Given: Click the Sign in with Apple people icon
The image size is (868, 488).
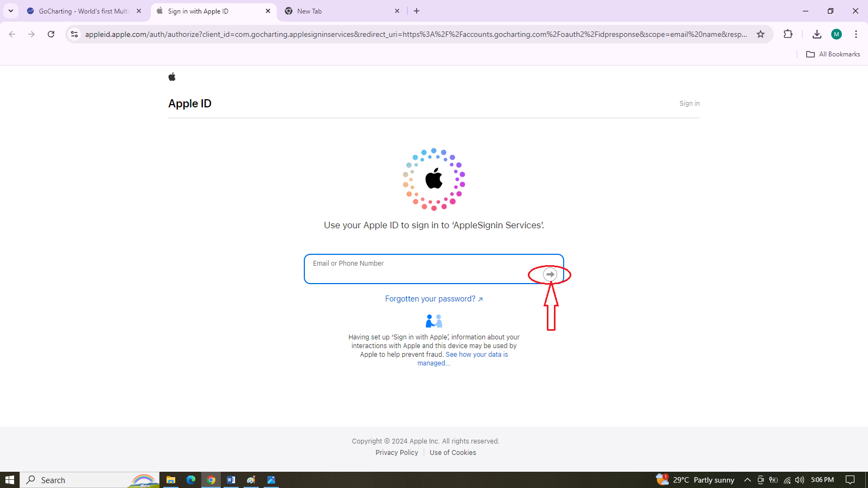Looking at the screenshot, I should click(x=433, y=320).
